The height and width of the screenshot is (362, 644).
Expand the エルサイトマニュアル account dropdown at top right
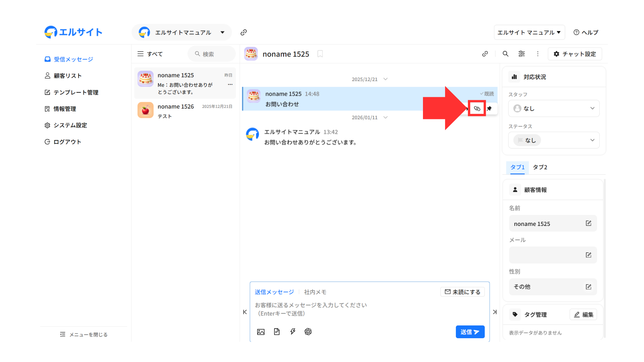click(x=529, y=33)
